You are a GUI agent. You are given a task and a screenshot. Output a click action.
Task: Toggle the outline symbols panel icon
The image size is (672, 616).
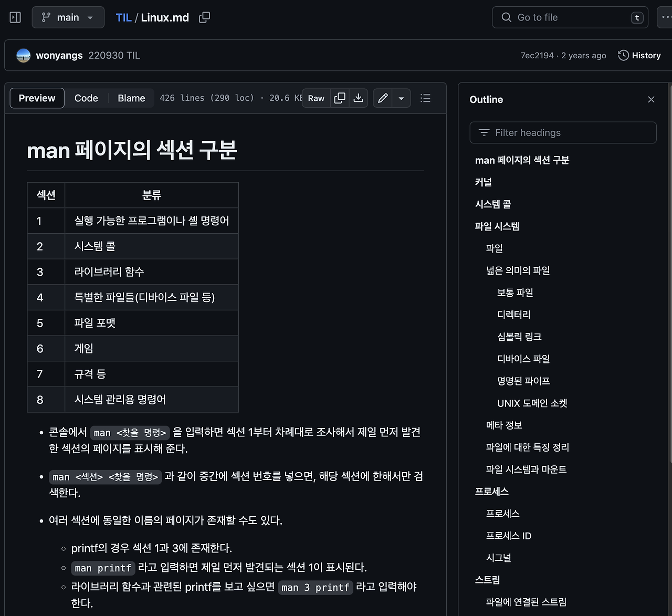(425, 98)
